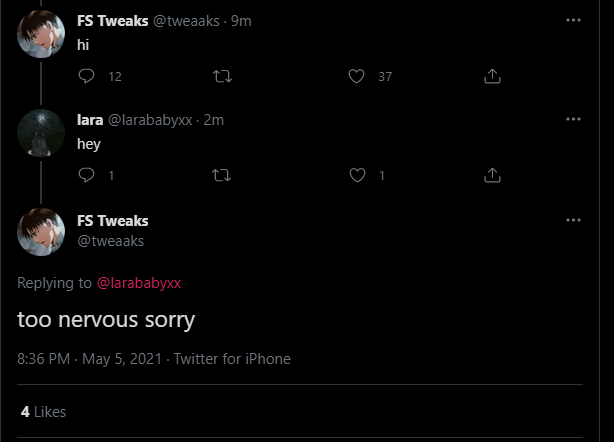Screen dimensions: 614x442
Task: Open more options on lara's tweet
Action: pyautogui.click(x=573, y=119)
